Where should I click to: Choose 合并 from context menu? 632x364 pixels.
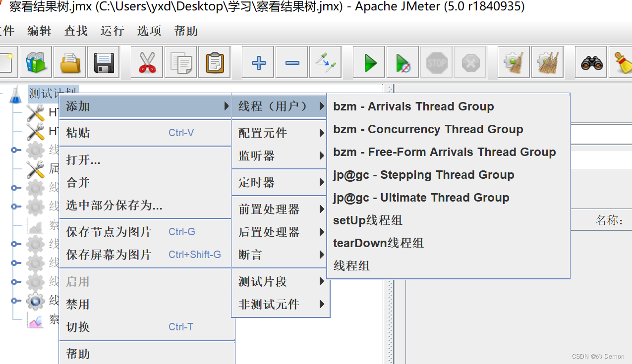click(x=145, y=182)
